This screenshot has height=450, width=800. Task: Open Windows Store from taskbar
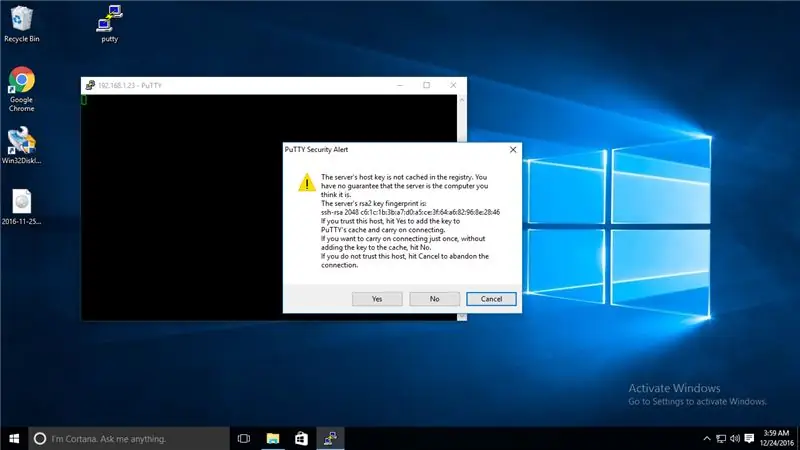click(302, 439)
